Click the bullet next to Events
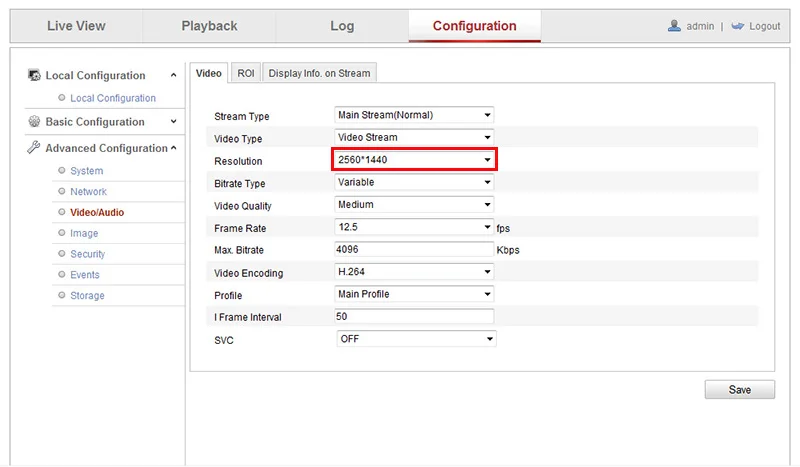Screen dimensions: 800x467 (62, 274)
